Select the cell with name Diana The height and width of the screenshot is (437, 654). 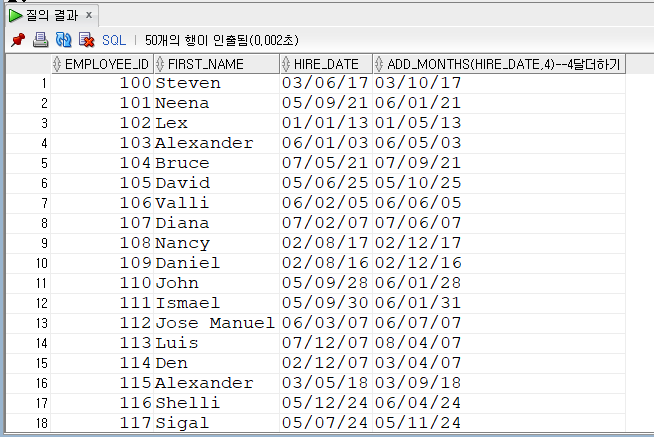pos(216,224)
